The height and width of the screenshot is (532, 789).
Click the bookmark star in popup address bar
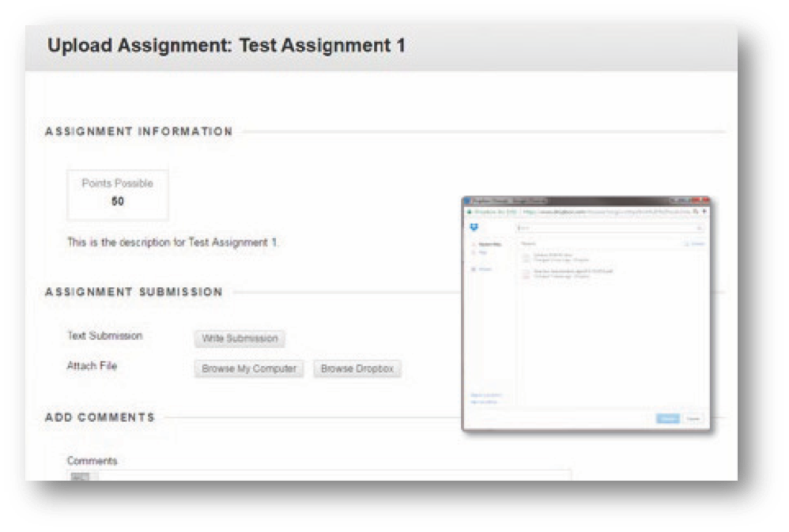696,213
